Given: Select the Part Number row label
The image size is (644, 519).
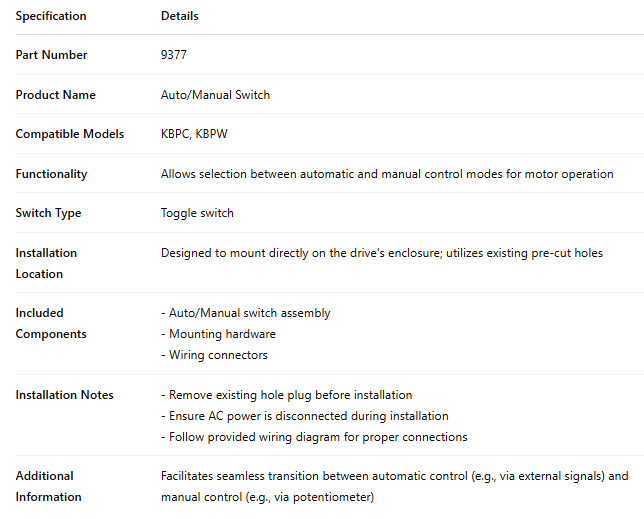Looking at the screenshot, I should [52, 55].
